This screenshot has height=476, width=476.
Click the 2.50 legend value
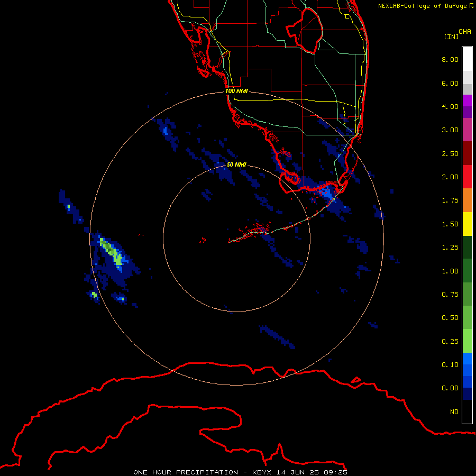[x=450, y=153]
